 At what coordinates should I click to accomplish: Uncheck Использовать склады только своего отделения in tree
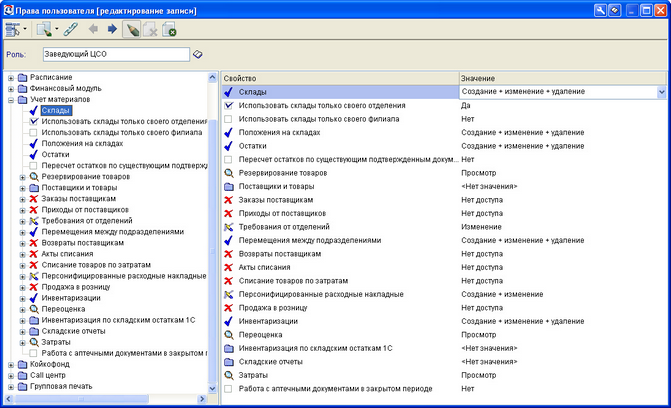click(33, 122)
